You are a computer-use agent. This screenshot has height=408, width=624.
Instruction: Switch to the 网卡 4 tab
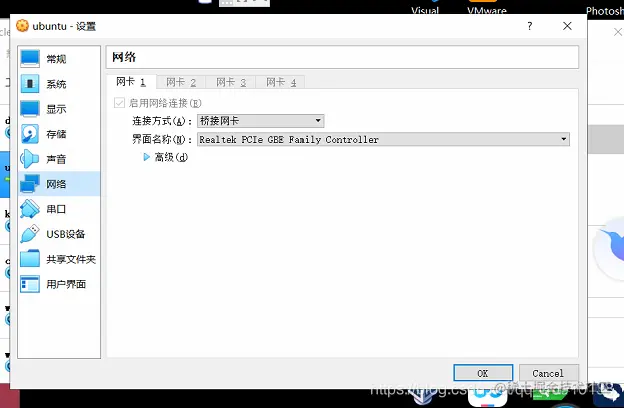[281, 82]
